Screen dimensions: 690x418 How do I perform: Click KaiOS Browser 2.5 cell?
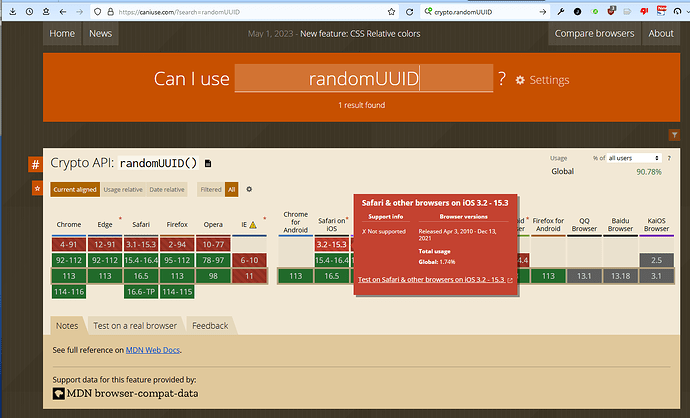[656, 260]
